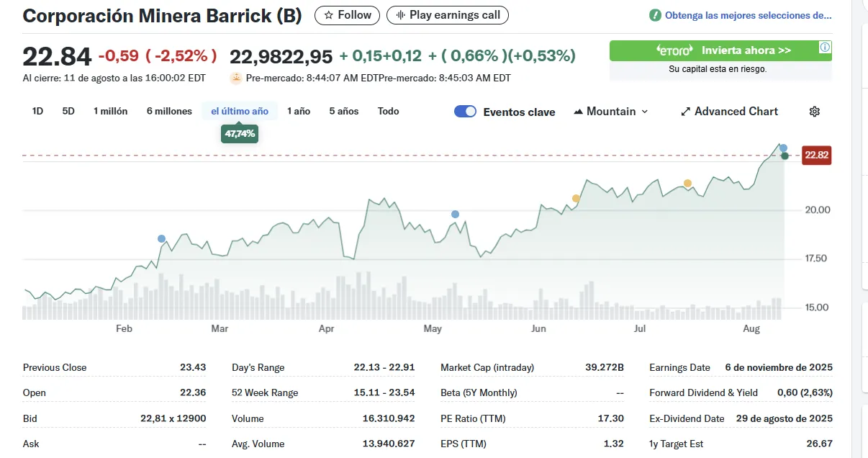This screenshot has width=868, height=458.
Task: Open the Mountain chart type dropdown
Action: [x=610, y=111]
